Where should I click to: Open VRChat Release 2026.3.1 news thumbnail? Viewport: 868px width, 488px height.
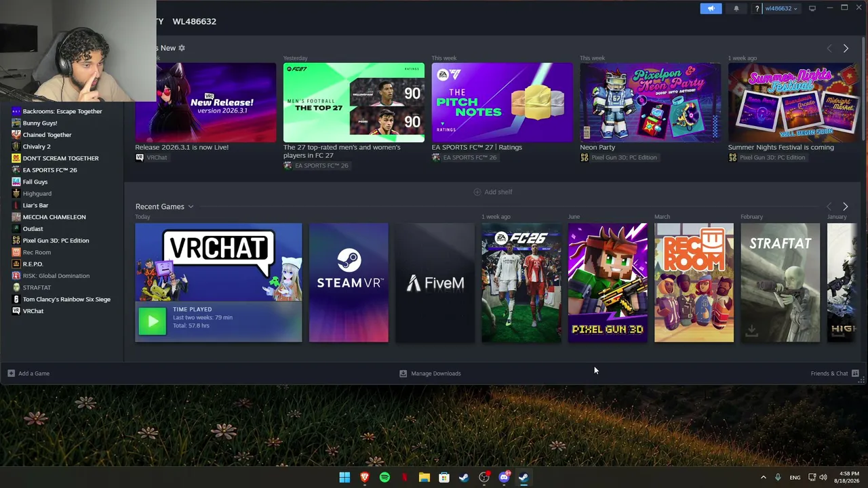[x=205, y=102]
